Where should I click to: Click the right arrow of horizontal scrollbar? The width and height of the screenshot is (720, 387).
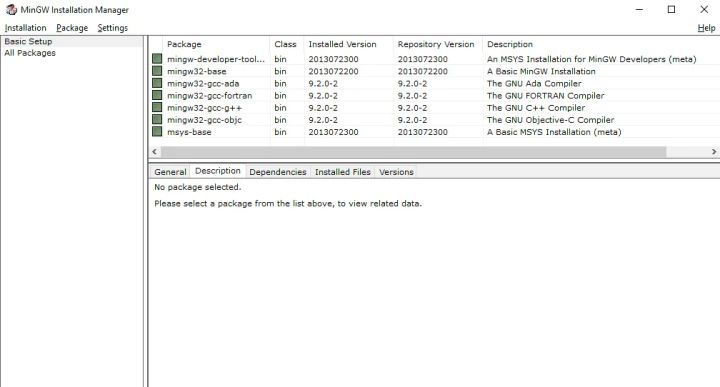tap(714, 151)
